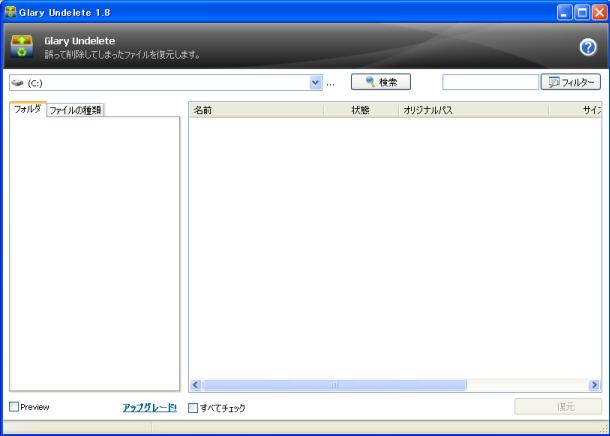Switch to the フォルダ tab
Image resolution: width=610 pixels, height=436 pixels.
[x=28, y=109]
